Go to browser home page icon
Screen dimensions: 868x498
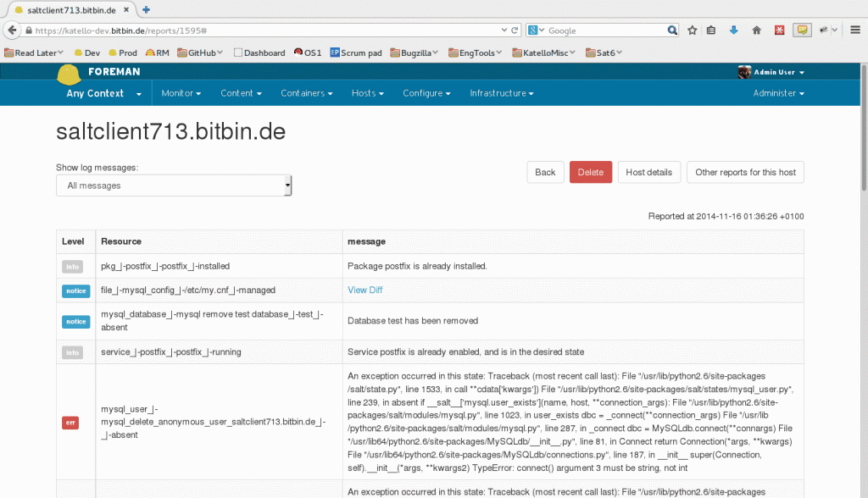tap(756, 30)
